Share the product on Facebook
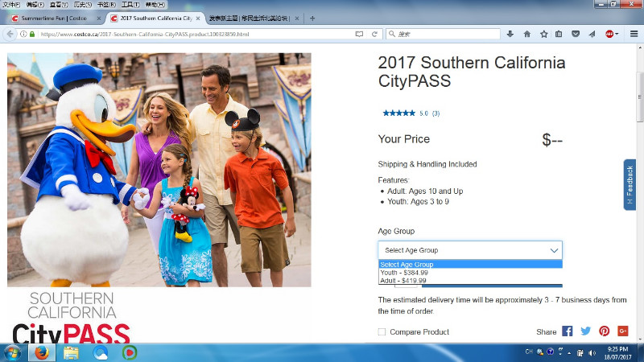Viewport: 644px width, 362px height. [x=568, y=331]
